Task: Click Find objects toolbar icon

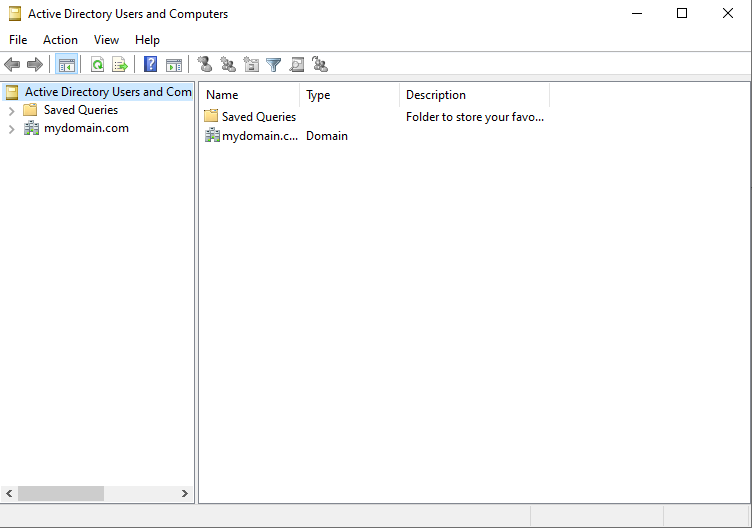Action: point(297,64)
